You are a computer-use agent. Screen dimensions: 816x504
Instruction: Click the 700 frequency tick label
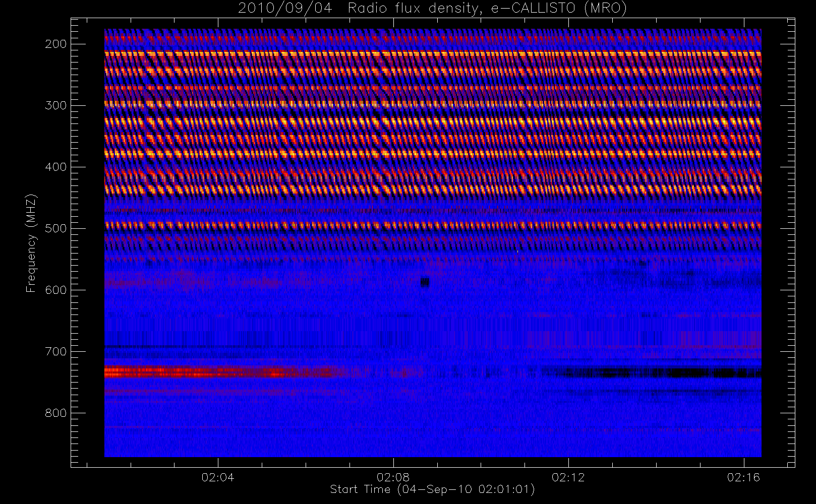pos(55,351)
